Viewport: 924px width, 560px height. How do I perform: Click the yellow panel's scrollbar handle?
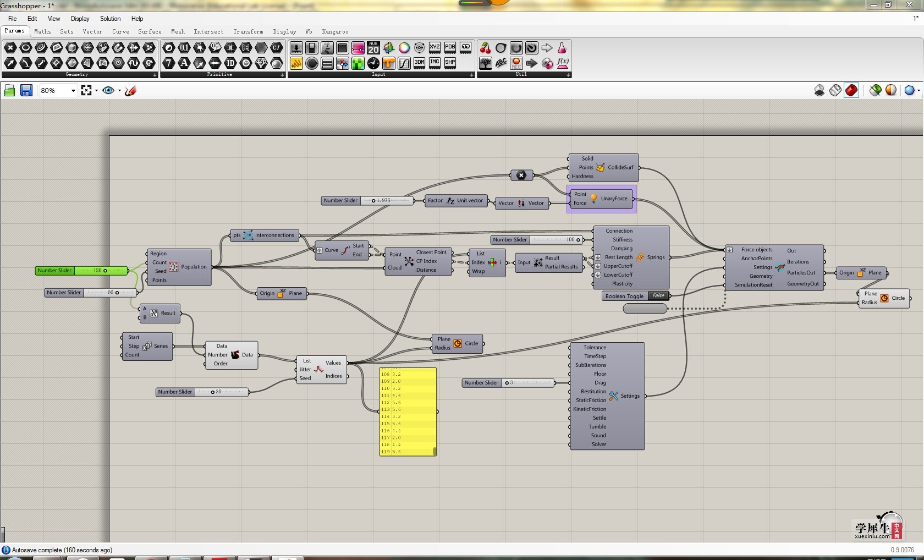(435, 452)
